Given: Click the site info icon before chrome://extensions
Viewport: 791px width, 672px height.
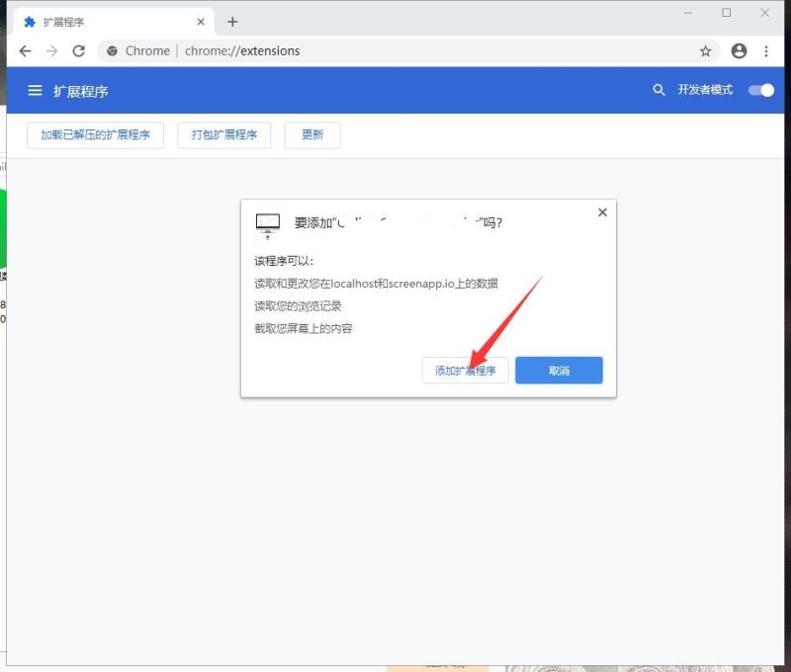Looking at the screenshot, I should [x=112, y=50].
